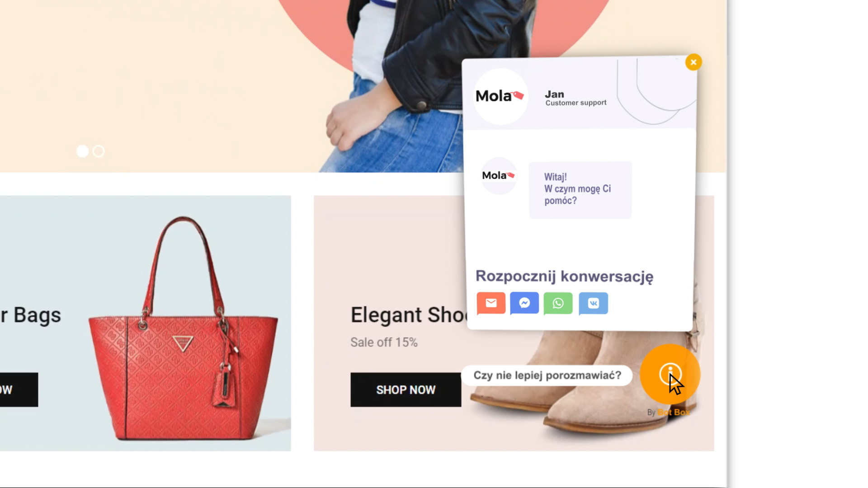Click the "Czy nie lepiej porozmawiać?" bubble

pos(547,375)
